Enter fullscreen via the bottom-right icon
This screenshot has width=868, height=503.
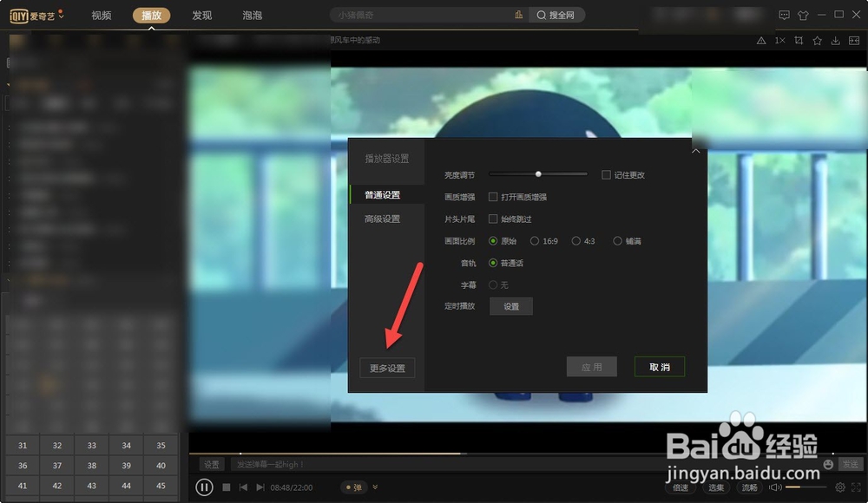pyautogui.click(x=855, y=487)
